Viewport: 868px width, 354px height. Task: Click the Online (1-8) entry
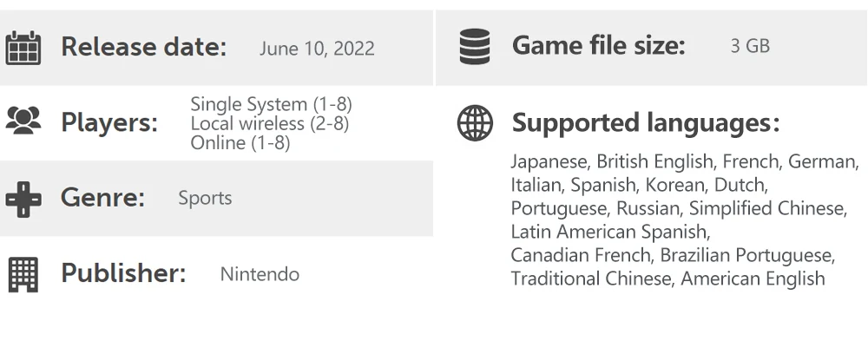point(240,142)
